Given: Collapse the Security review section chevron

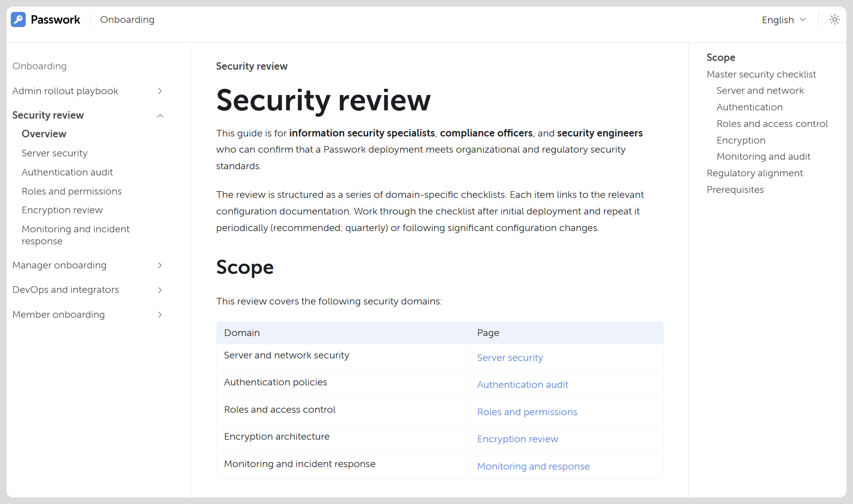Looking at the screenshot, I should coord(160,115).
